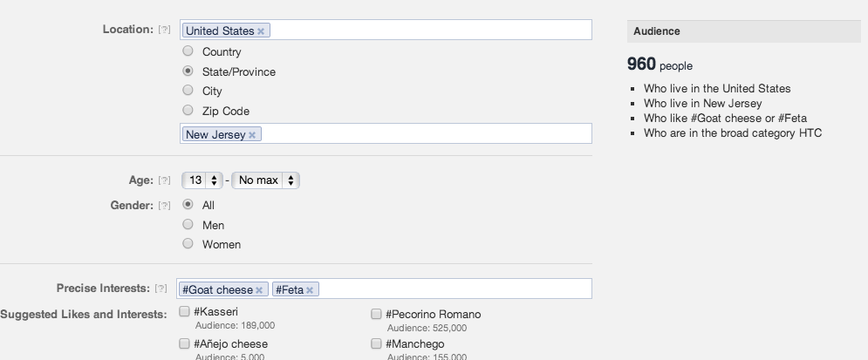The height and width of the screenshot is (360, 868).
Task: Remove the #Feta interest tag
Action: pyautogui.click(x=310, y=290)
